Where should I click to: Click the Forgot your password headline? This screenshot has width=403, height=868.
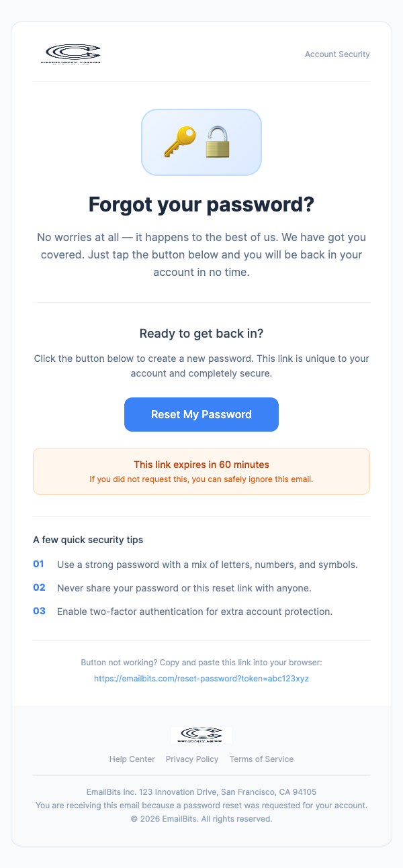pyautogui.click(x=201, y=204)
